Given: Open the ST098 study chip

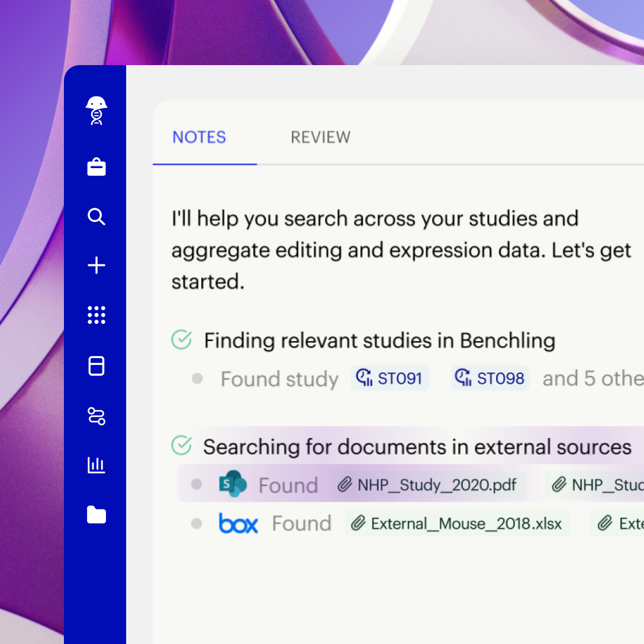Looking at the screenshot, I should 490,378.
